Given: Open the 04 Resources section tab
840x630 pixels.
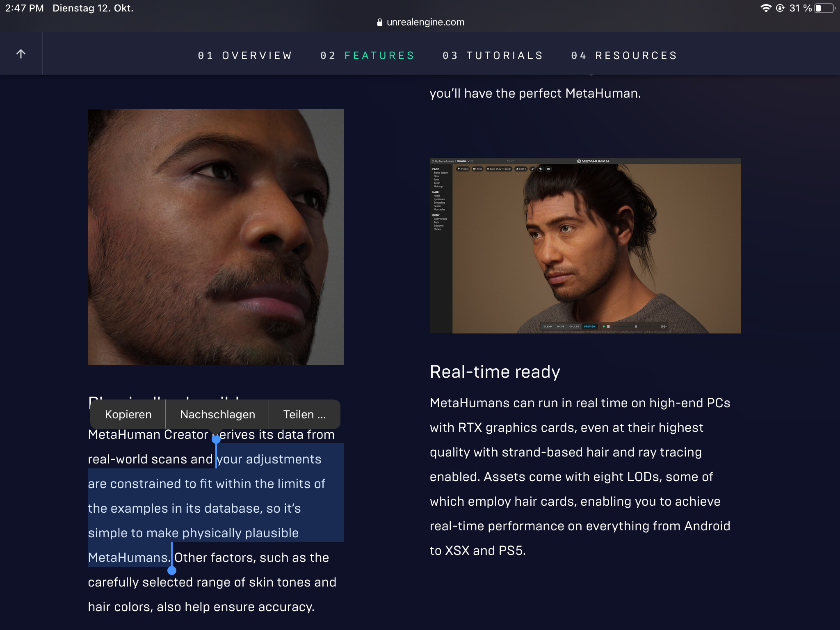Looking at the screenshot, I should pos(624,55).
